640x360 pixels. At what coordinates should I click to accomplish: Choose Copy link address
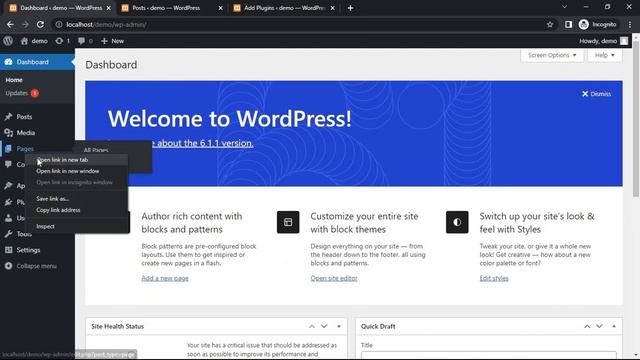(x=77, y=210)
